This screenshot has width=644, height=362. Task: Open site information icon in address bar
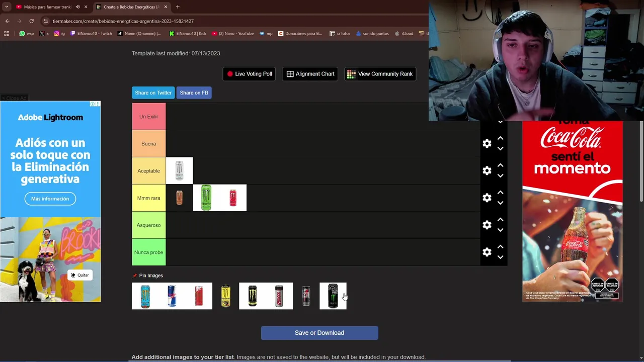coord(46,21)
